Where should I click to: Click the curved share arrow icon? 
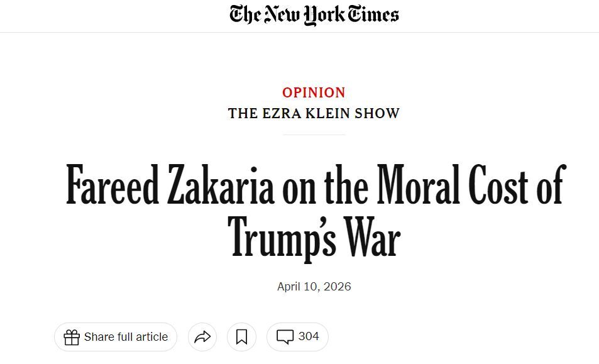click(202, 337)
